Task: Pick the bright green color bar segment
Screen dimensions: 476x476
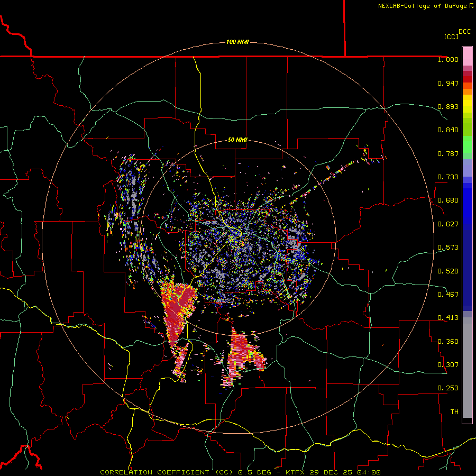Action: click(467, 144)
